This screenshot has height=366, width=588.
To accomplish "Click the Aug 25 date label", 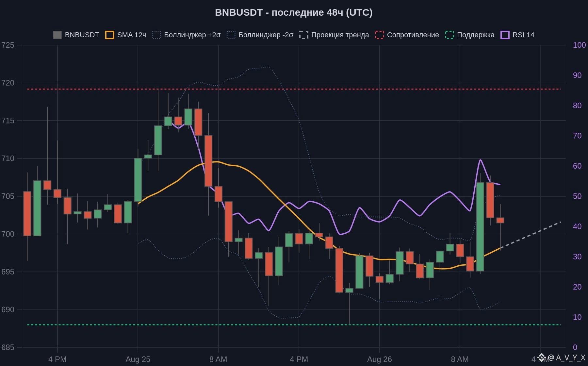I will [138, 359].
